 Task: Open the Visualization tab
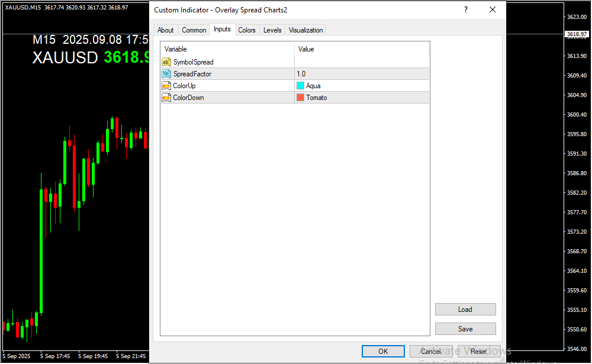pyautogui.click(x=306, y=30)
